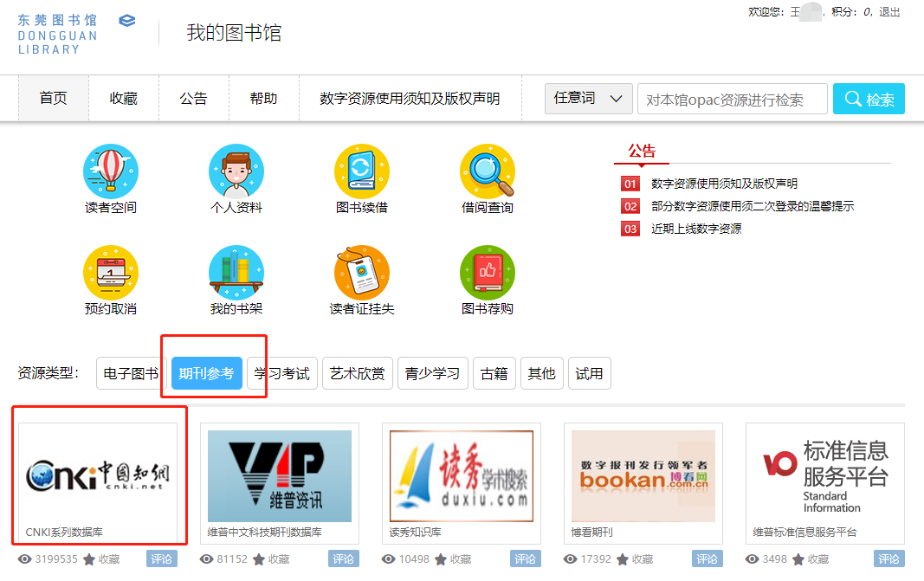This screenshot has height=581, width=924.
Task: Click the eye icon under 维普标准信息服务平台
Action: click(x=752, y=558)
